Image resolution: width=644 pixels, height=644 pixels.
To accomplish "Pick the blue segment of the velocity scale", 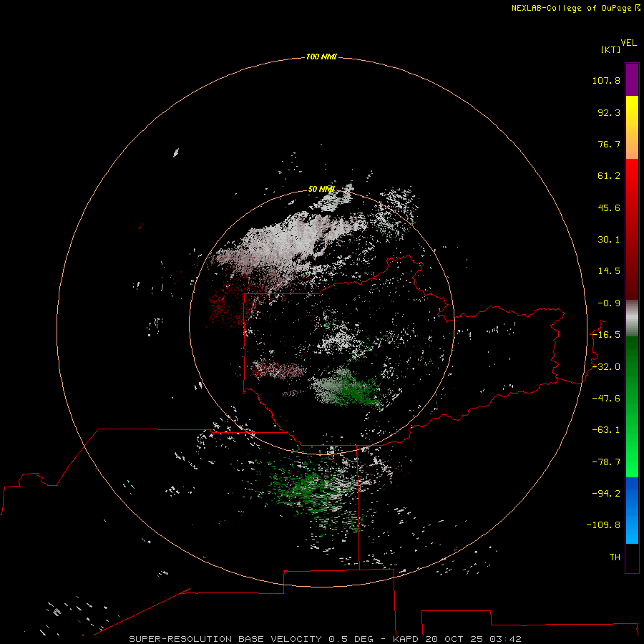I will 632,510.
